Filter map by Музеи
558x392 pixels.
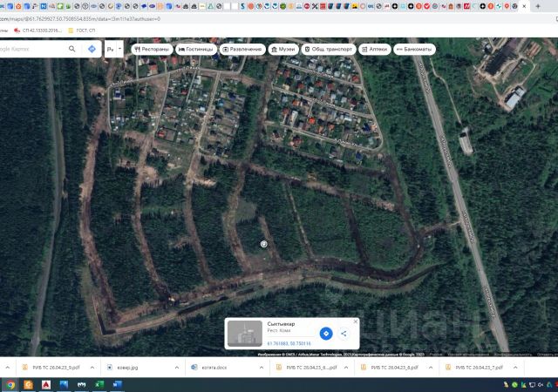click(x=283, y=49)
